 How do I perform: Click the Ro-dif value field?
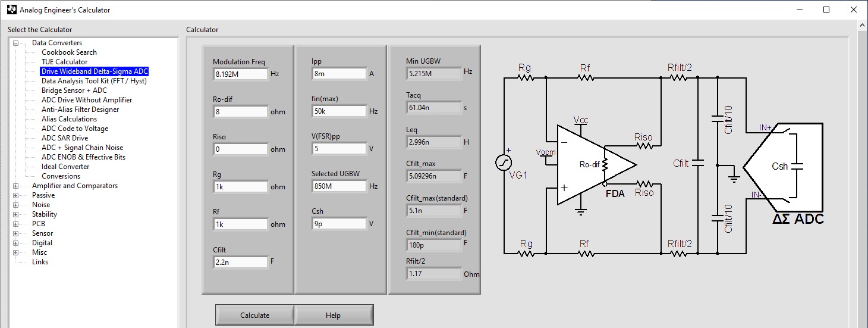pyautogui.click(x=241, y=112)
